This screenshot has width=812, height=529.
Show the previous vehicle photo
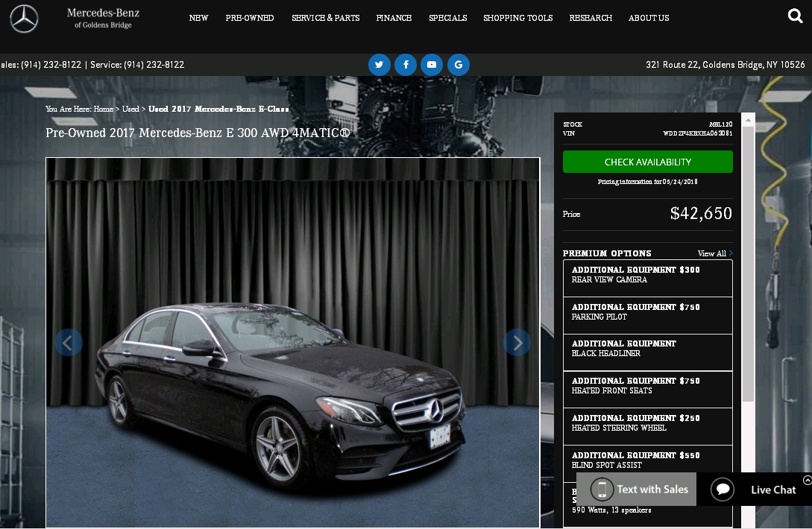coord(69,342)
